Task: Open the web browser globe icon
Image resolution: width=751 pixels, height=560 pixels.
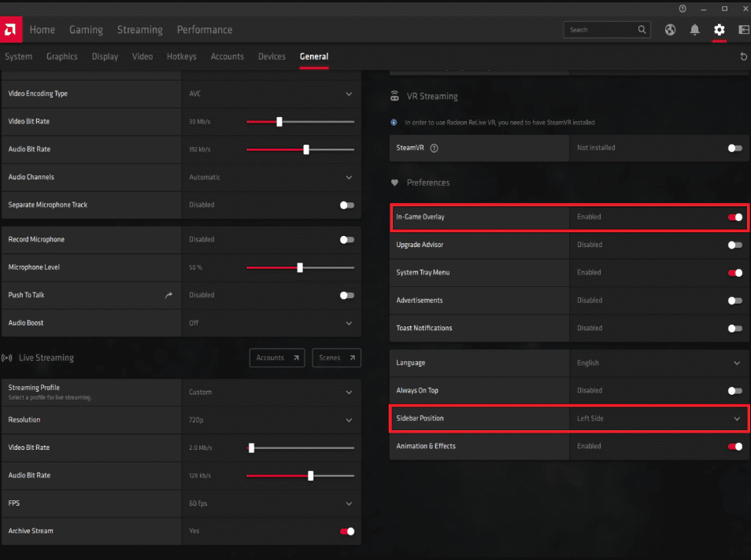Action: coord(670,30)
